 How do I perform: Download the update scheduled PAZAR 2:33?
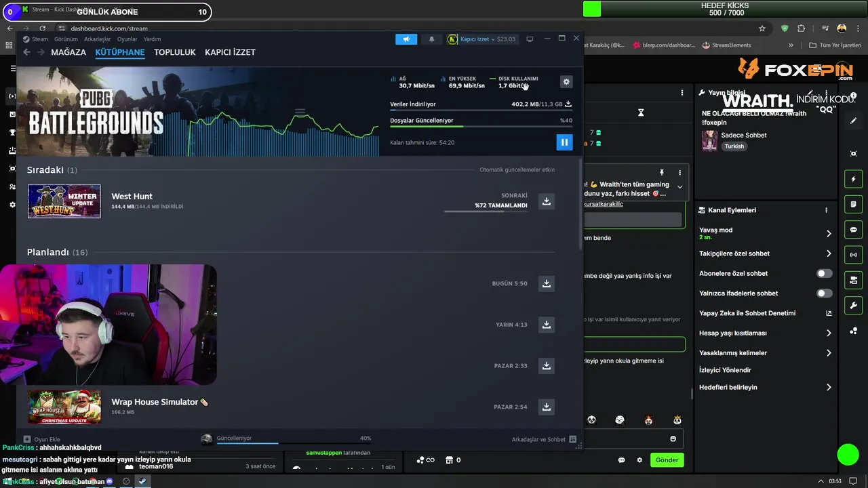coord(547,366)
